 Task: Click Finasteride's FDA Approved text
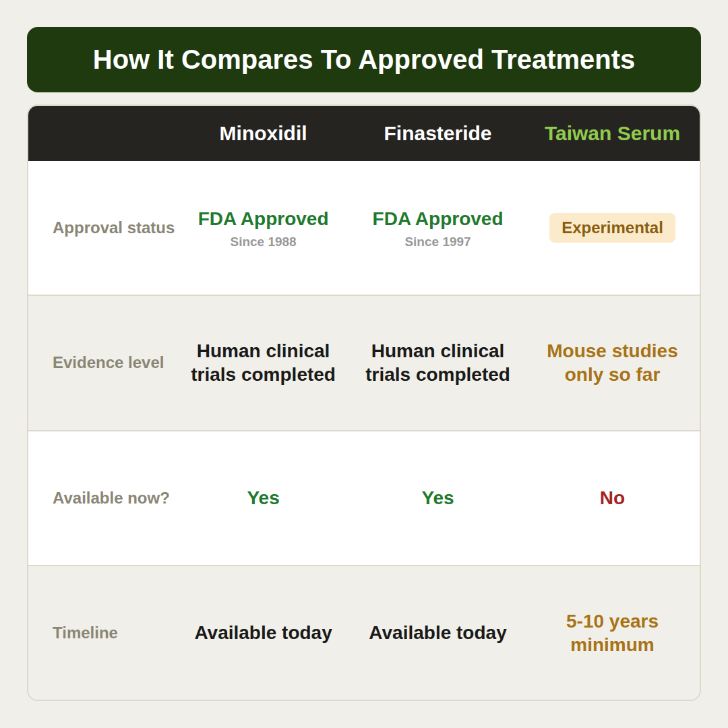pyautogui.click(x=437, y=219)
